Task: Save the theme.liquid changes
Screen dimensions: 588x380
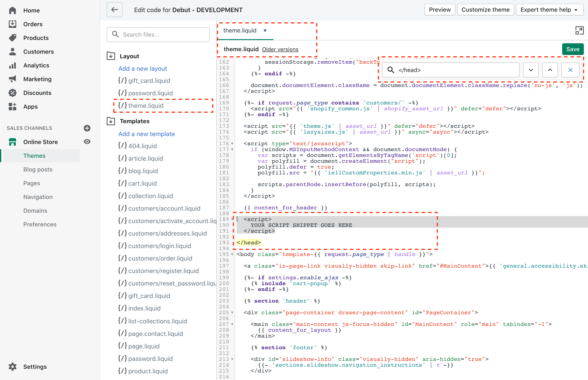Action: (573, 49)
